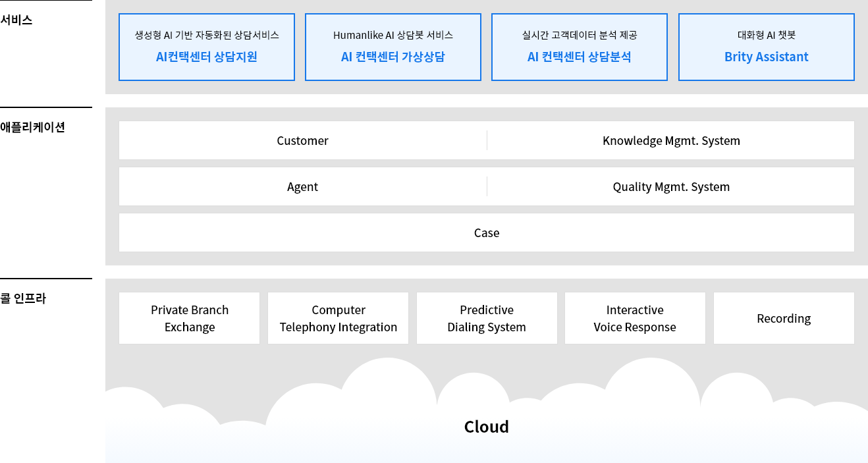The image size is (868, 463).
Task: Select the Private Branch Exchange module
Action: pyautogui.click(x=189, y=318)
